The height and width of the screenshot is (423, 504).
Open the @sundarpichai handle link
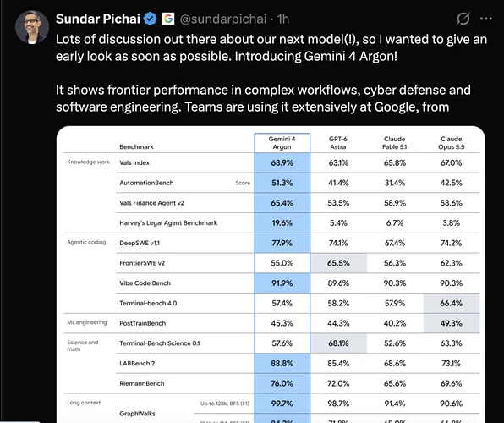point(223,19)
